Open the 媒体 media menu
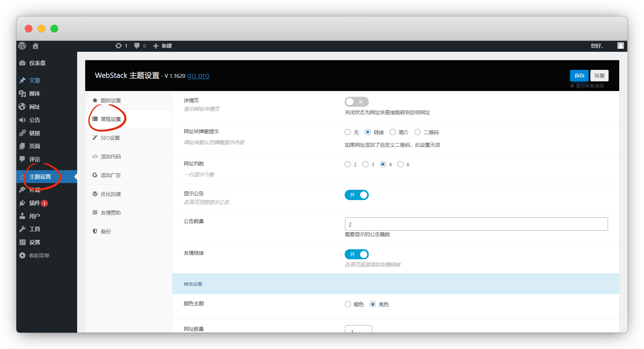The width and height of the screenshot is (644, 349). 35,94
